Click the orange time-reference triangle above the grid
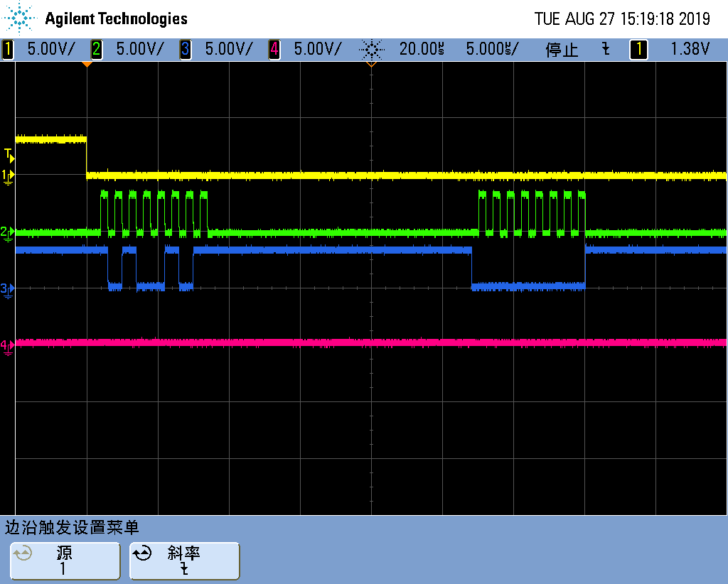 (x=88, y=63)
